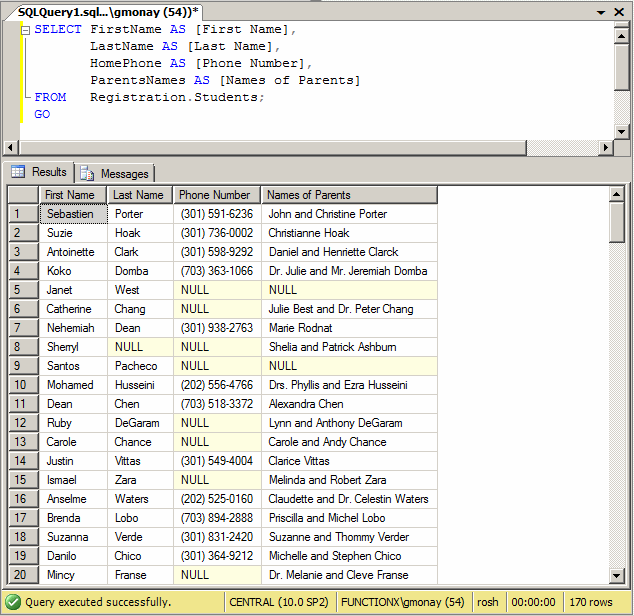
Task: Click the Results grid icon
Action: tap(18, 172)
